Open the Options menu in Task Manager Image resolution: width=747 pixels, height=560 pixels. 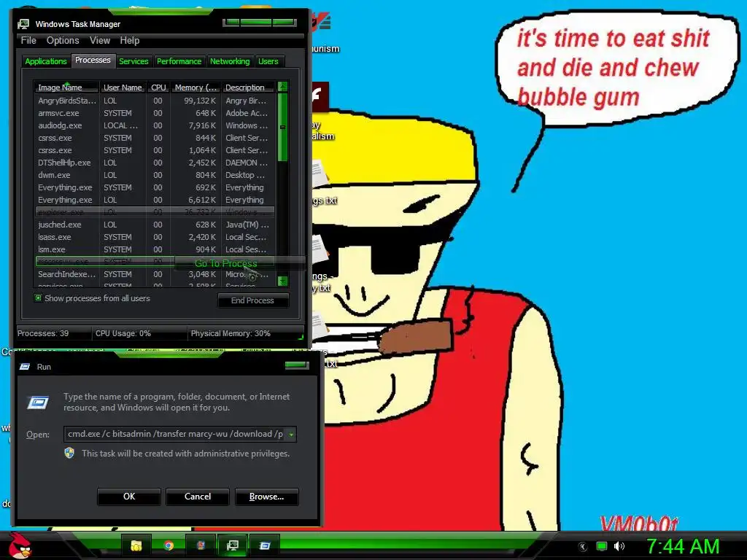pos(63,41)
